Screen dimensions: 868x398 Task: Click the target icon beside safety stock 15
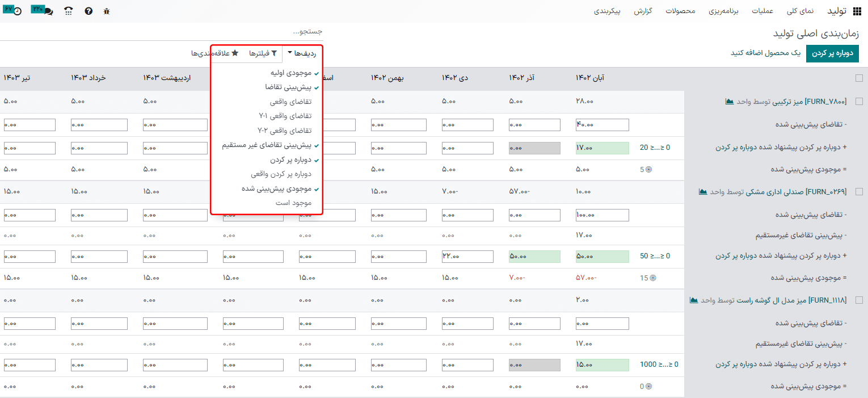click(652, 278)
